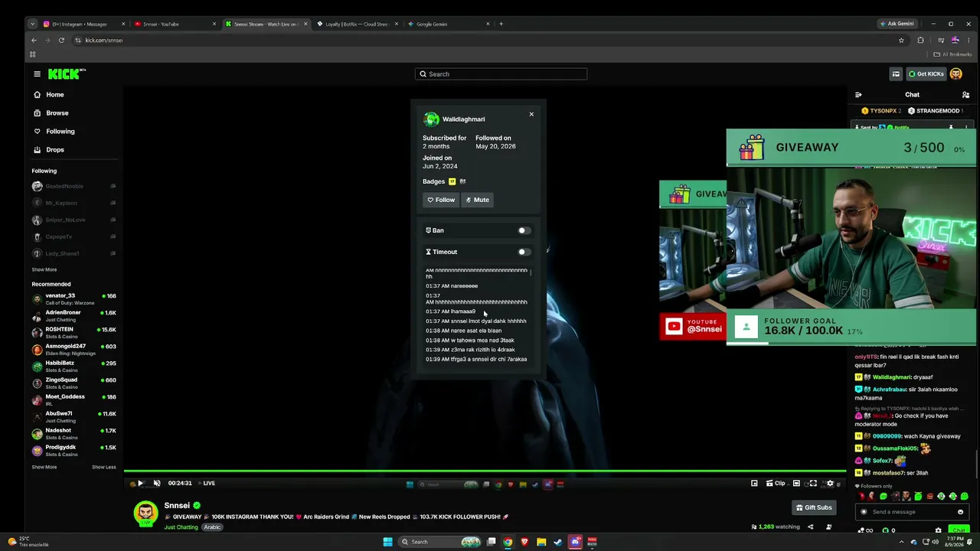Viewport: 980px width, 551px height.
Task: Open ZingoSquad recommended channel
Action: coord(74,383)
